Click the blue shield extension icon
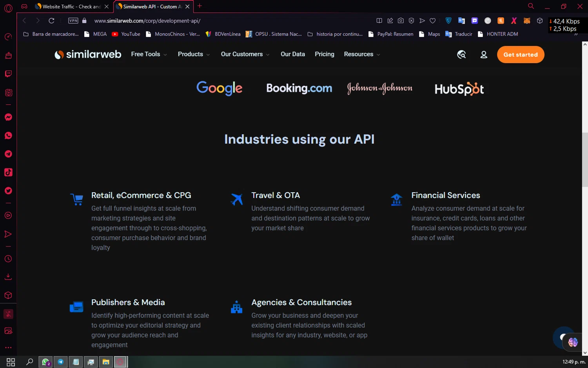Screen dimensions: 588x368 [448, 20]
